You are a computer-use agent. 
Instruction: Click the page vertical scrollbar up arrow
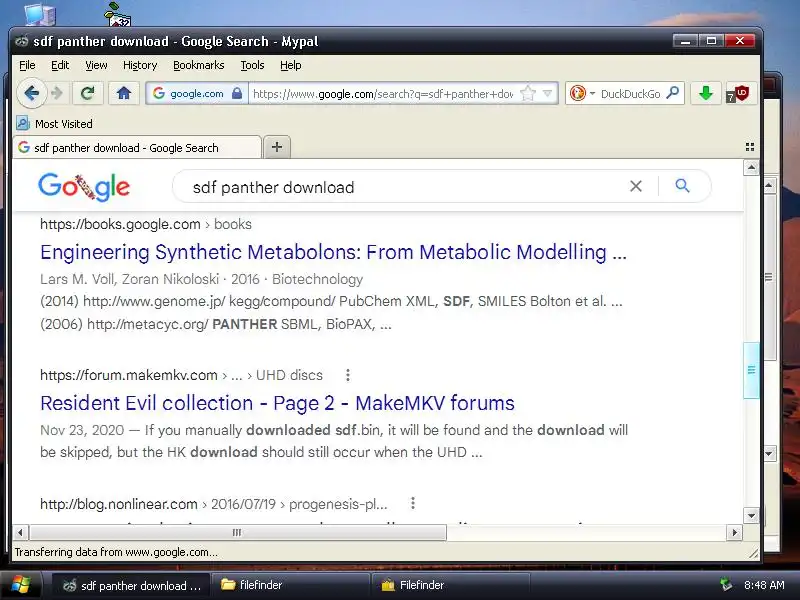coord(751,167)
